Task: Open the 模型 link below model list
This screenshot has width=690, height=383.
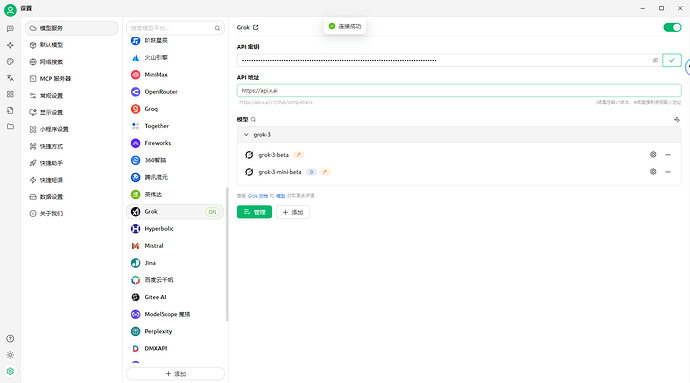Action: click(280, 196)
